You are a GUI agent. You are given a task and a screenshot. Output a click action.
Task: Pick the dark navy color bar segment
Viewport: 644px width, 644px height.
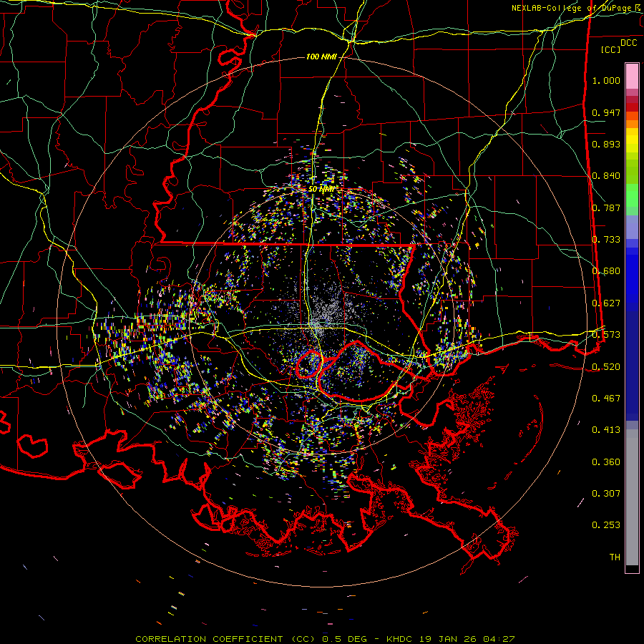pyautogui.click(x=632, y=366)
